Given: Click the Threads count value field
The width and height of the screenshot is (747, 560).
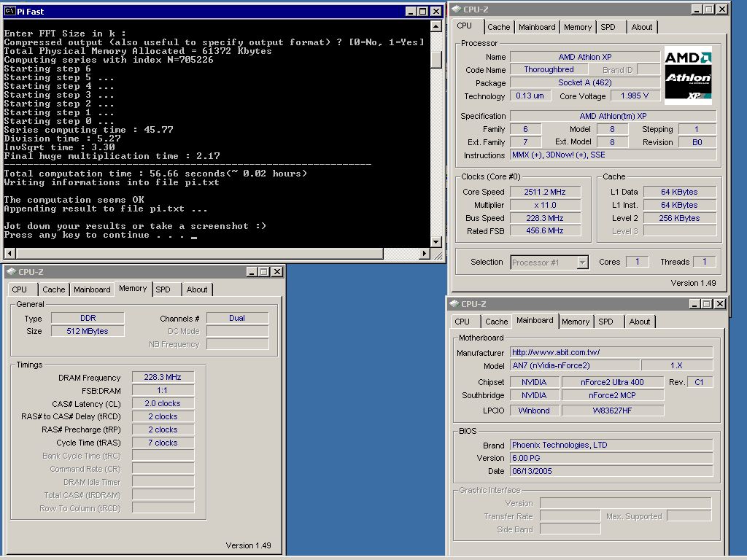Looking at the screenshot, I should 705,262.
